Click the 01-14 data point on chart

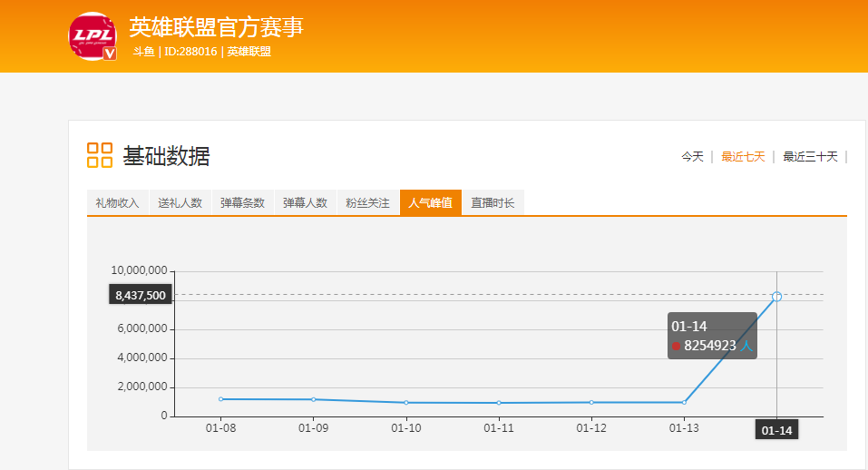click(x=776, y=297)
